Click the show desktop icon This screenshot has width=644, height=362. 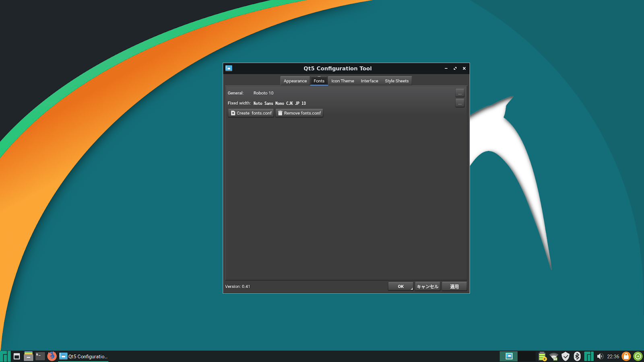[x=17, y=356]
